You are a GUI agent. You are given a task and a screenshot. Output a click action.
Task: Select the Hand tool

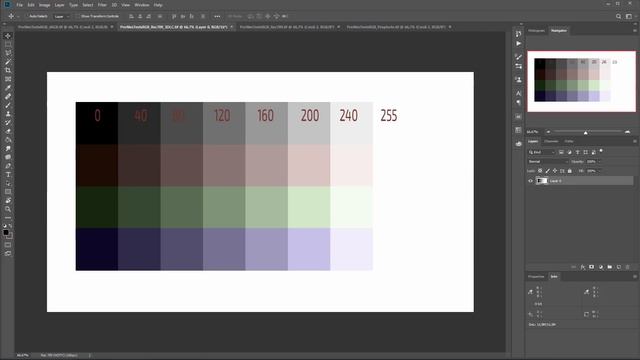tap(8, 201)
